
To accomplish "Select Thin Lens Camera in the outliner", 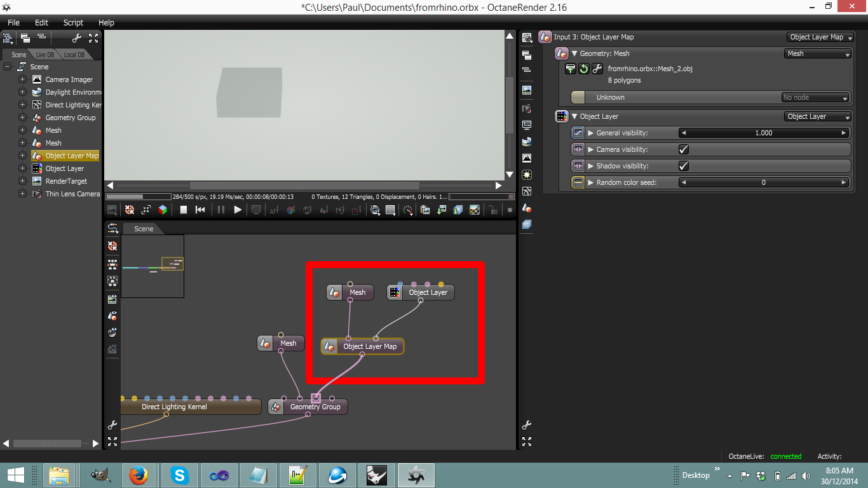I will click(x=72, y=194).
